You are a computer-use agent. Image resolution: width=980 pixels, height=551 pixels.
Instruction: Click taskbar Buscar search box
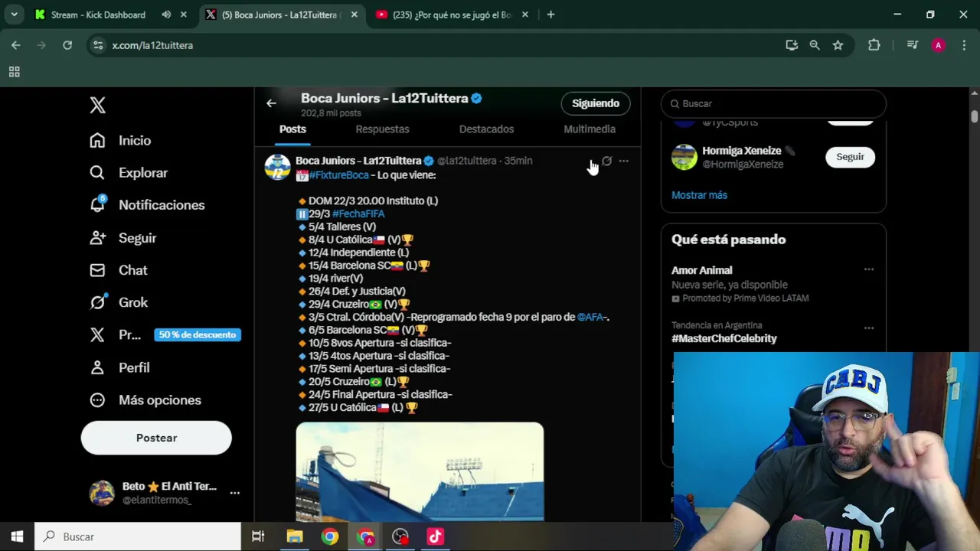(138, 536)
